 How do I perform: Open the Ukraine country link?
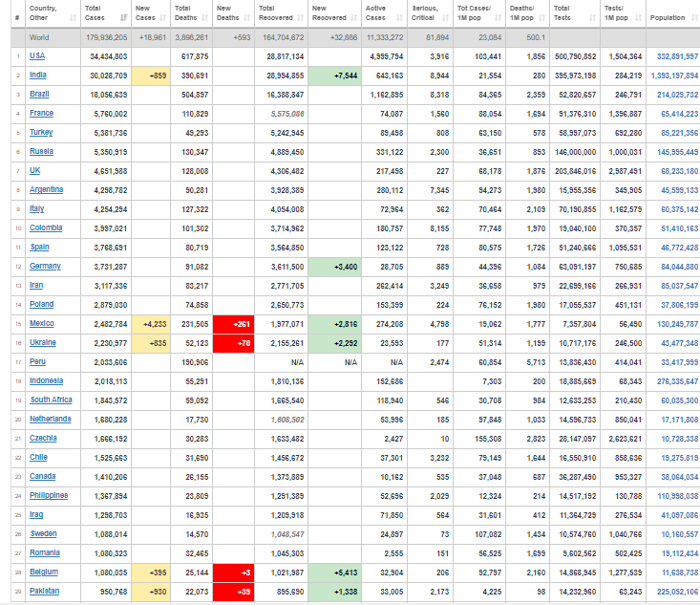coord(43,343)
